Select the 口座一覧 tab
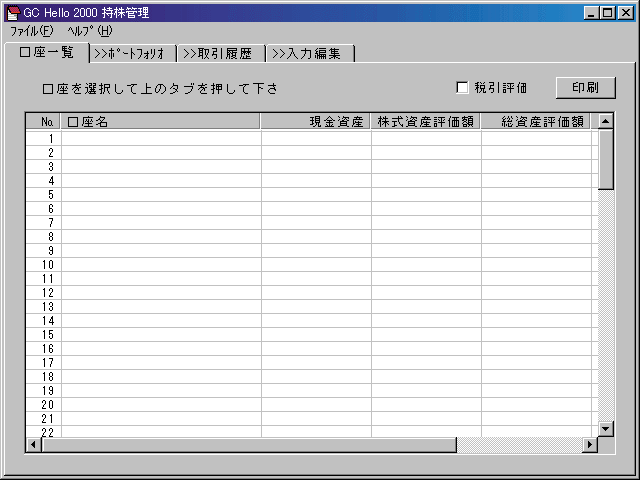 click(47, 53)
